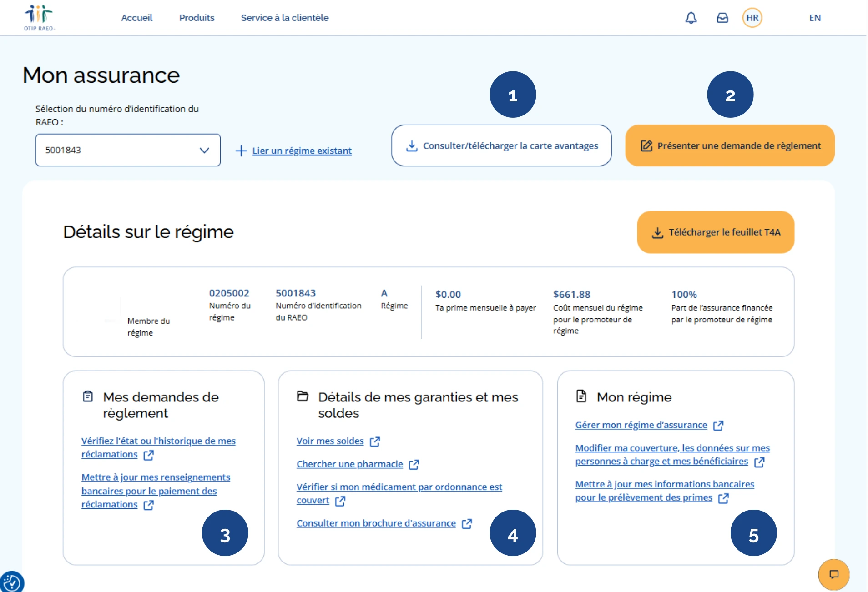Screen dimensions: 868x592
Task: Click external icon next to brochure d'assurance
Action: tap(467, 523)
